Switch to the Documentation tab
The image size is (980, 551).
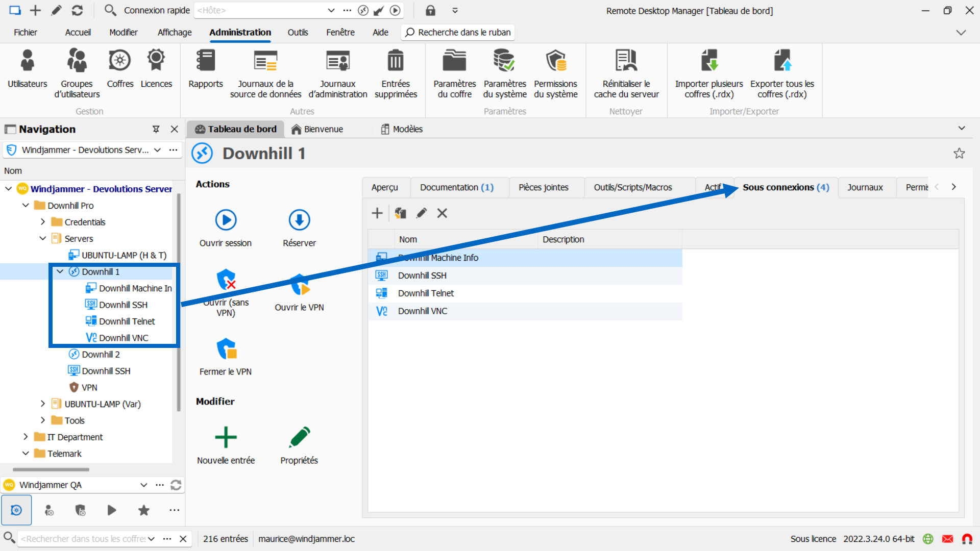click(x=456, y=187)
